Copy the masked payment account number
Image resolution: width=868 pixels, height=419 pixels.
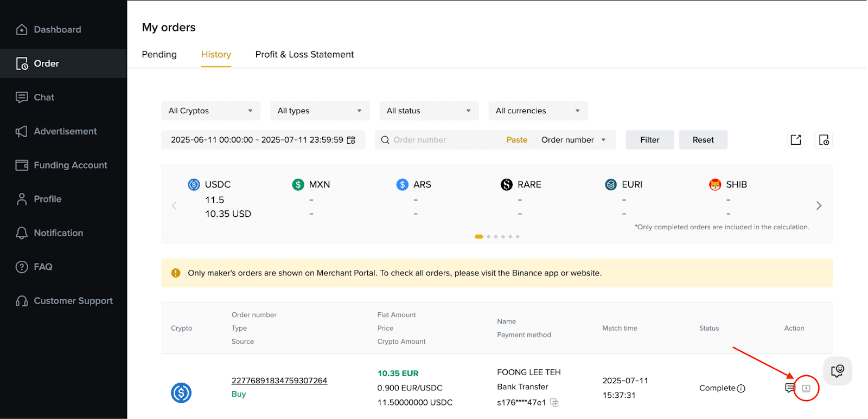click(x=554, y=402)
